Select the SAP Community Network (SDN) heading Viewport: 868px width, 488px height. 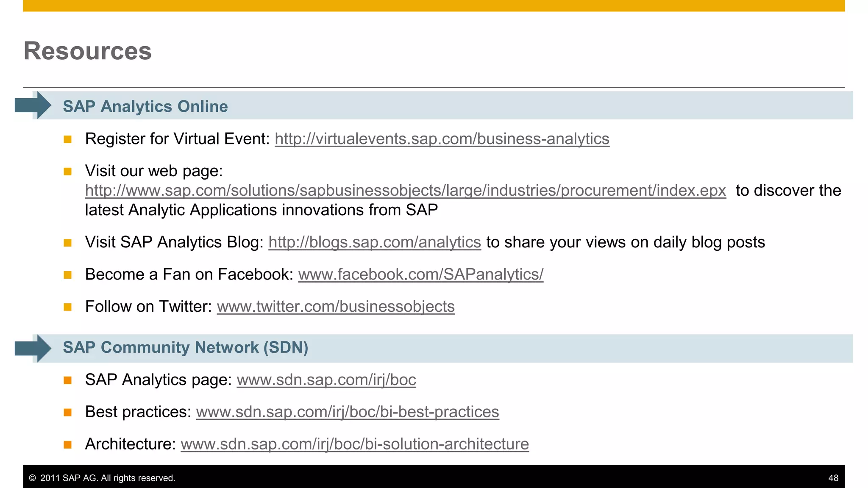click(186, 347)
